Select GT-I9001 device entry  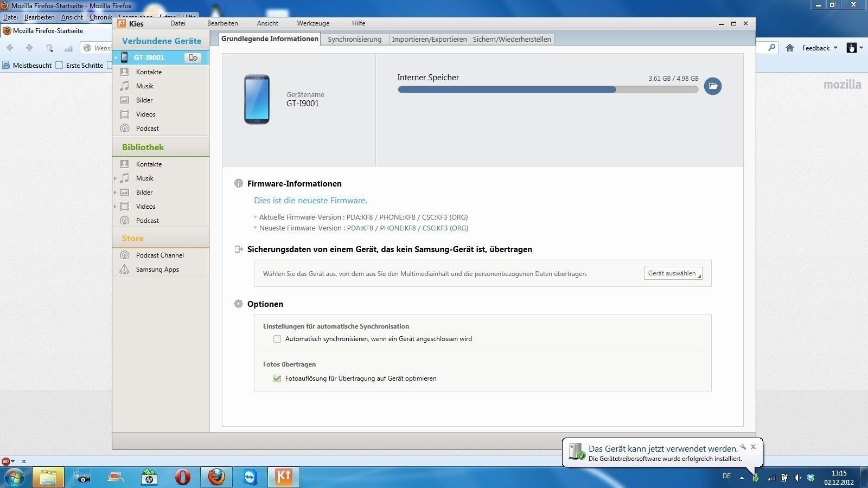click(161, 57)
